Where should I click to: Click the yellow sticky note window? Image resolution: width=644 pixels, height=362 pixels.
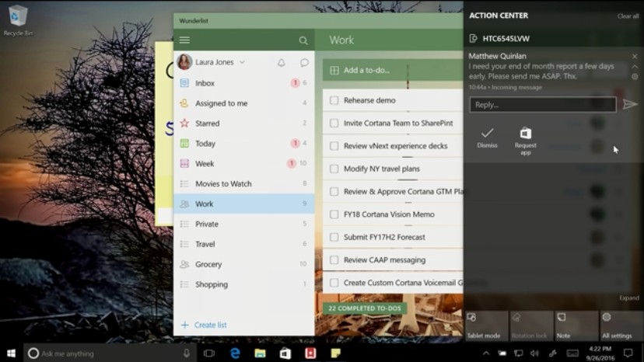pos(164,134)
